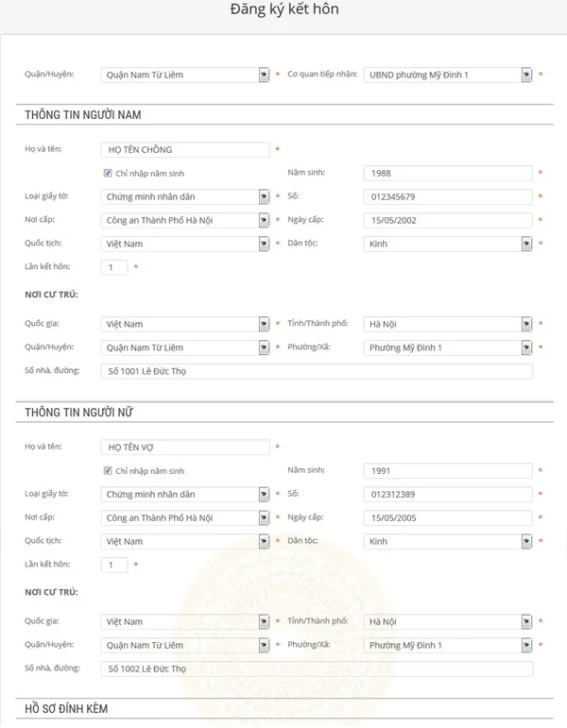Click address field Số 1002 Lê Đức Thọ
Viewport: 567px width, 728px height.
pyautogui.click(x=317, y=669)
